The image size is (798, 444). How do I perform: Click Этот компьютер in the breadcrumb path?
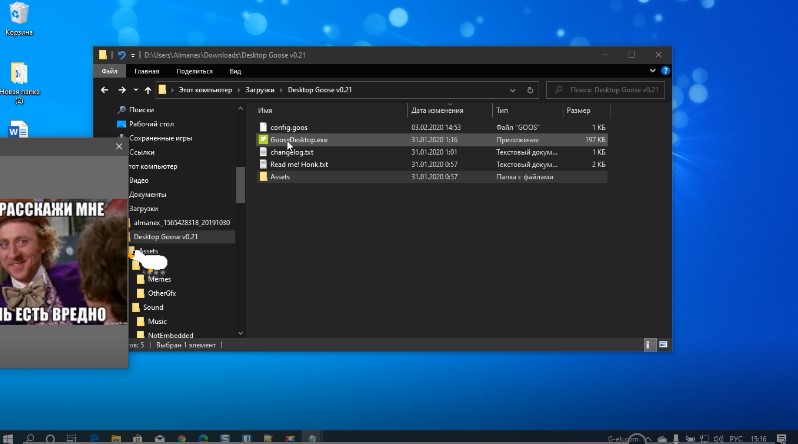coord(205,90)
